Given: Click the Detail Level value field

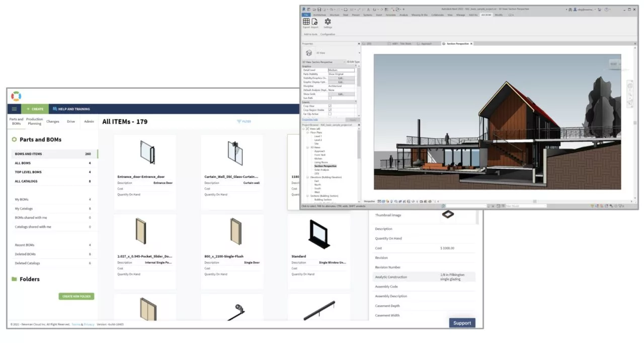Looking at the screenshot, I should point(341,70).
